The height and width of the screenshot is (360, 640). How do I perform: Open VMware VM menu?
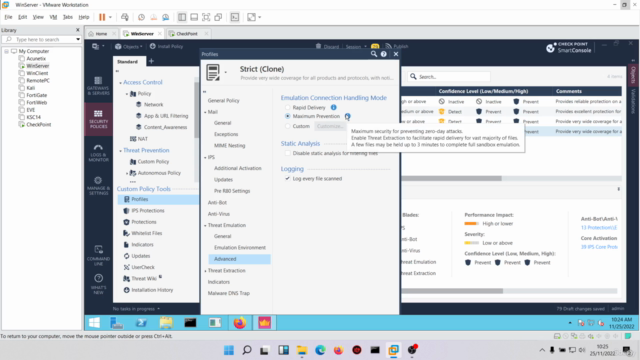point(53,17)
